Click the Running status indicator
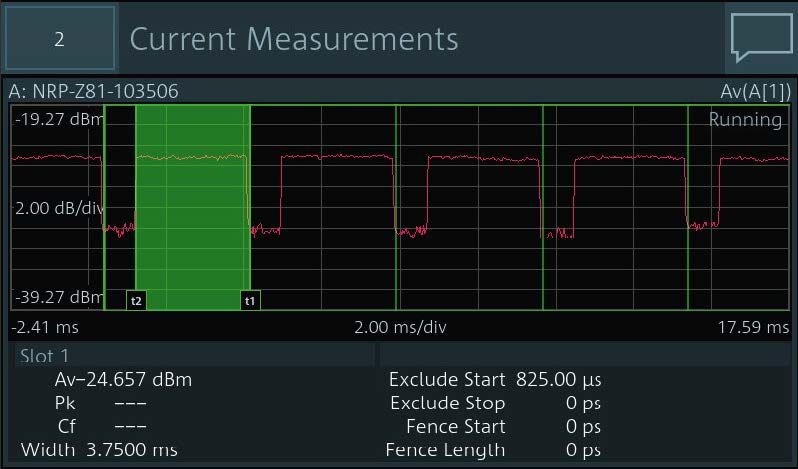 tap(745, 120)
